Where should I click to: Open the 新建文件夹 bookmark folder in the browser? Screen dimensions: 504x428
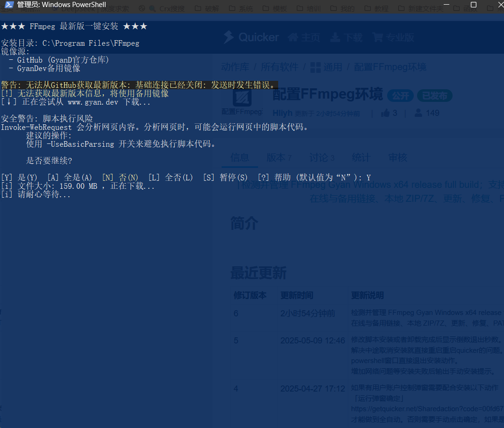[x=421, y=9]
